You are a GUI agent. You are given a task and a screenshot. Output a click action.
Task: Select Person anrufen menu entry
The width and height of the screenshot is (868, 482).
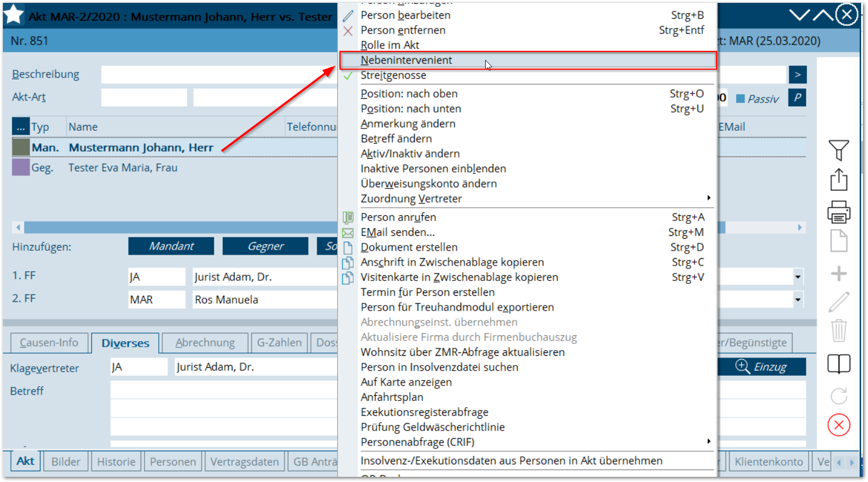(527, 217)
